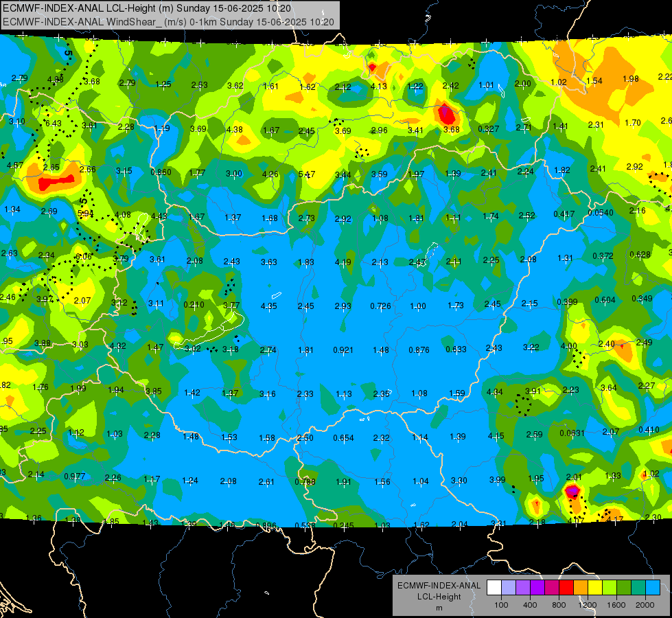This screenshot has height=618, width=672.
Task: Click the grid value 0.977
Action: coord(75,476)
